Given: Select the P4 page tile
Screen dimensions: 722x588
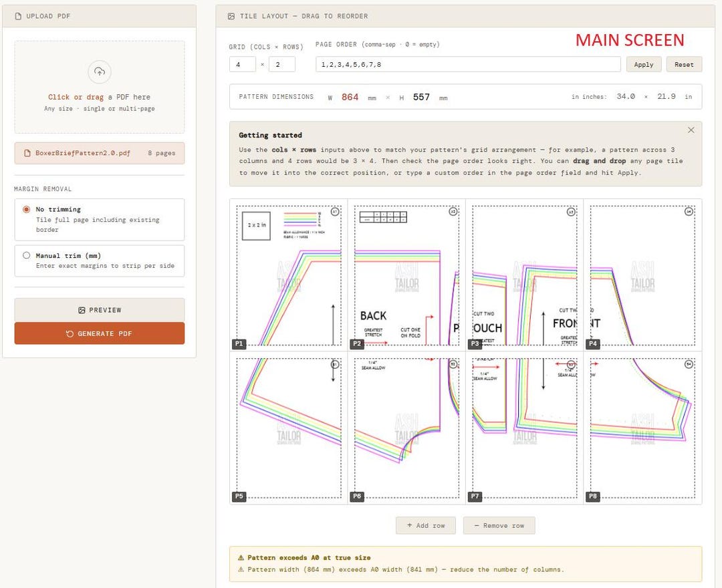Looking at the screenshot, I should (x=642, y=275).
